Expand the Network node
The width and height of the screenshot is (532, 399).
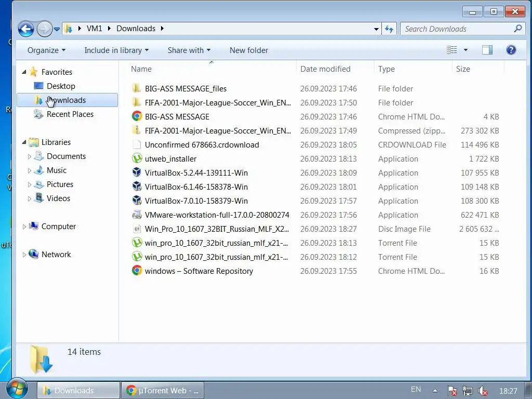point(24,255)
